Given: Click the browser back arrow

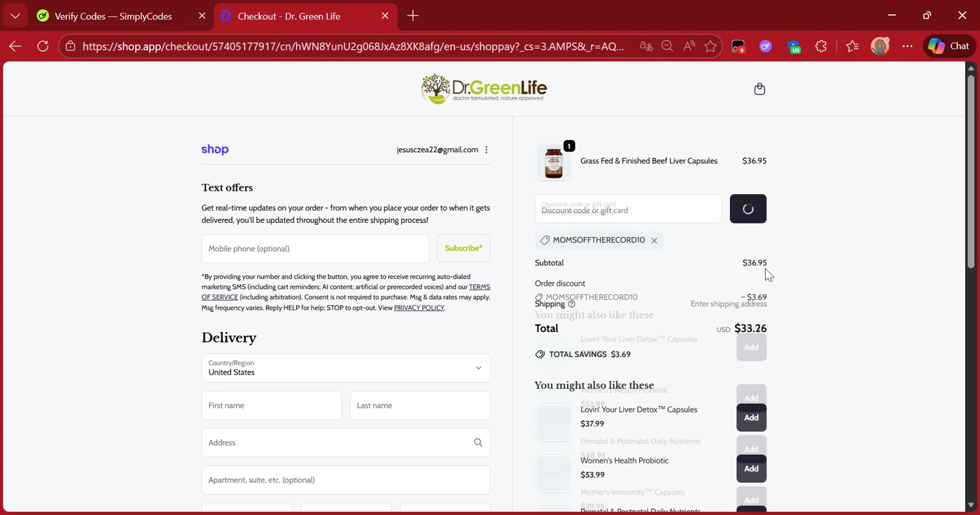Looking at the screenshot, I should point(15,46).
